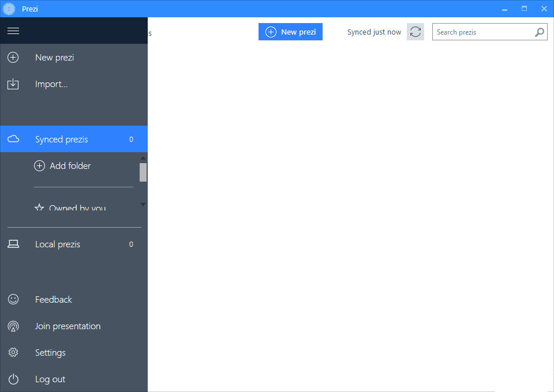
Task: Open the Feedback menu item
Action: pyautogui.click(x=74, y=299)
